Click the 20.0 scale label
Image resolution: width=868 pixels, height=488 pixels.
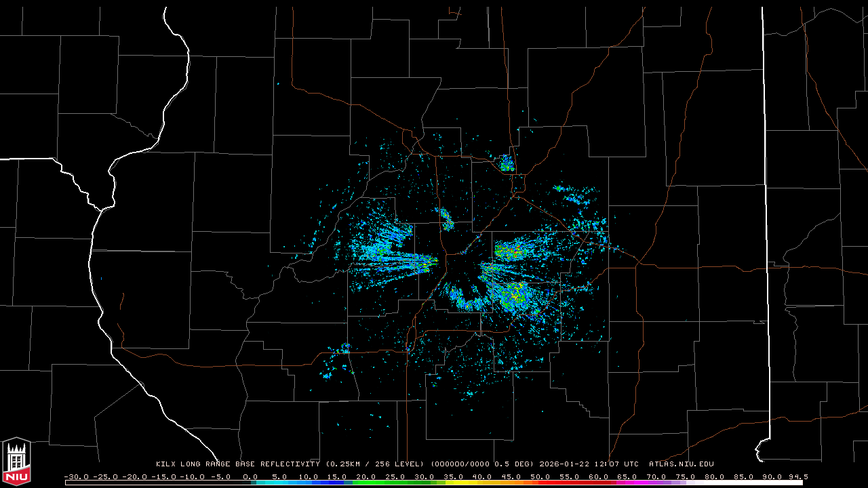coord(366,477)
